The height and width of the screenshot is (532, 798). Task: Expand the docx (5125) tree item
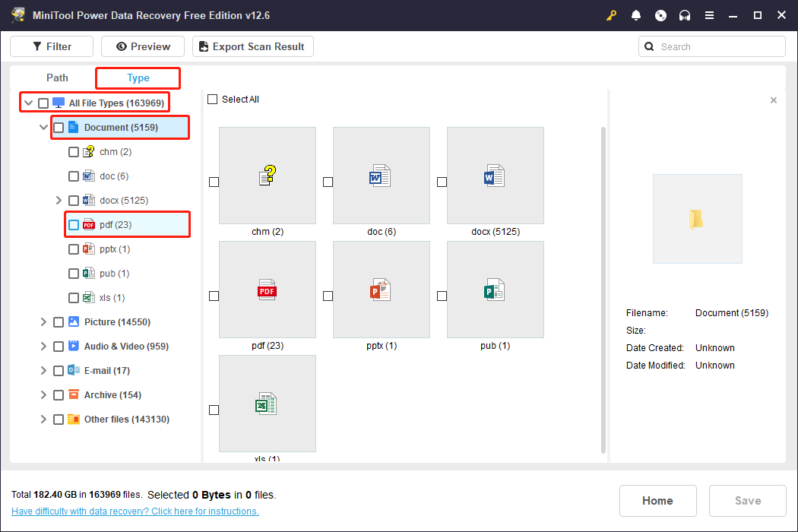click(x=59, y=200)
